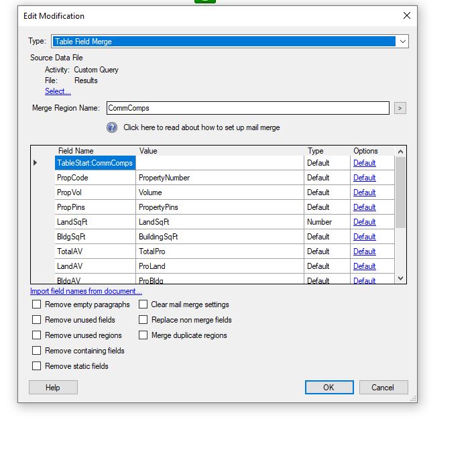Viewport: 476px width, 450px height.
Task: Click the Select... link under Source Data File
Action: tap(58, 91)
